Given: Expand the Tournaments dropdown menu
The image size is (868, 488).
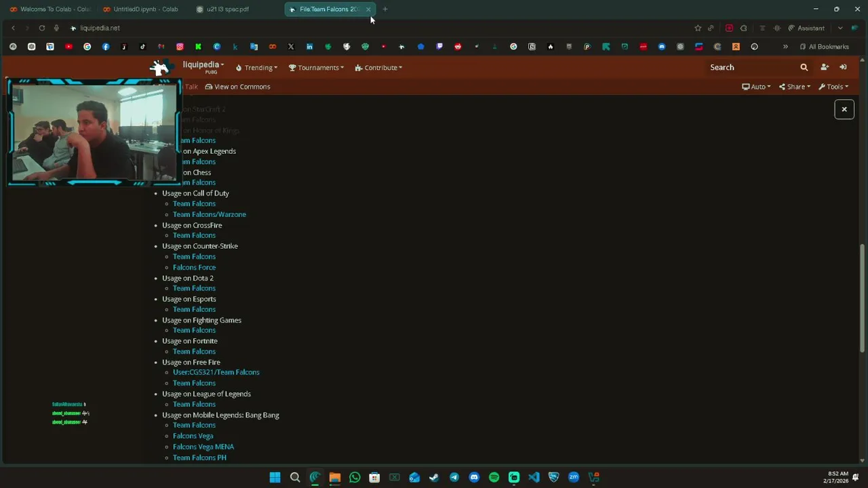Looking at the screenshot, I should tap(316, 68).
